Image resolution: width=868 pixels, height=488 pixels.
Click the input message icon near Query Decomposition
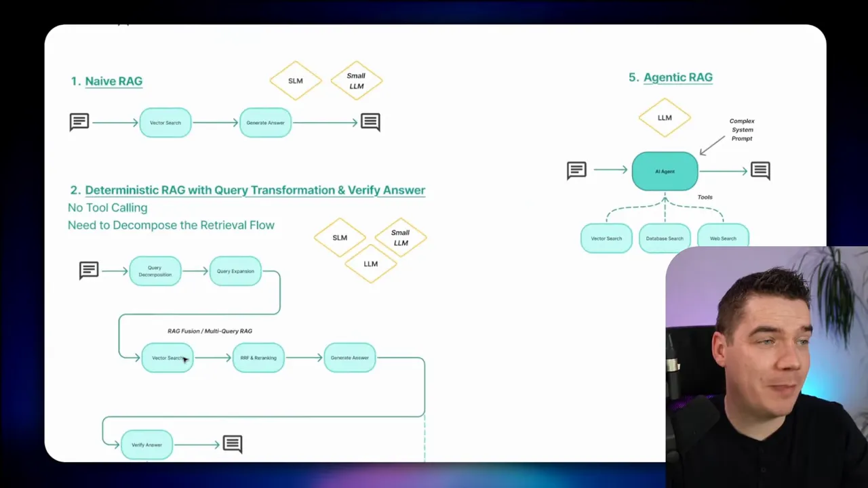pos(89,270)
